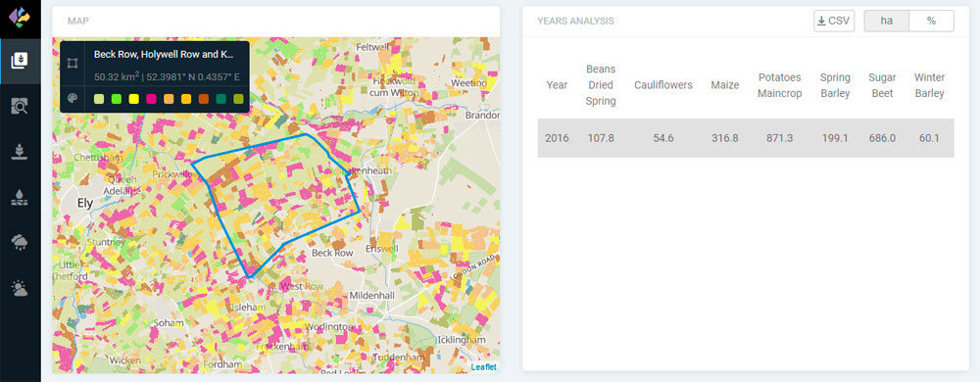Viewport: 980px width, 382px height.
Task: Select the magenta pink legend swatch
Action: (x=151, y=99)
